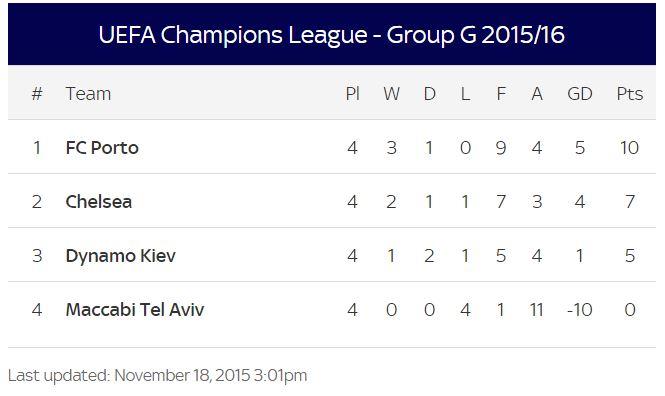Click Maccabi Tel Aviv's 11 goals against value
665x396 pixels.
[x=536, y=310]
